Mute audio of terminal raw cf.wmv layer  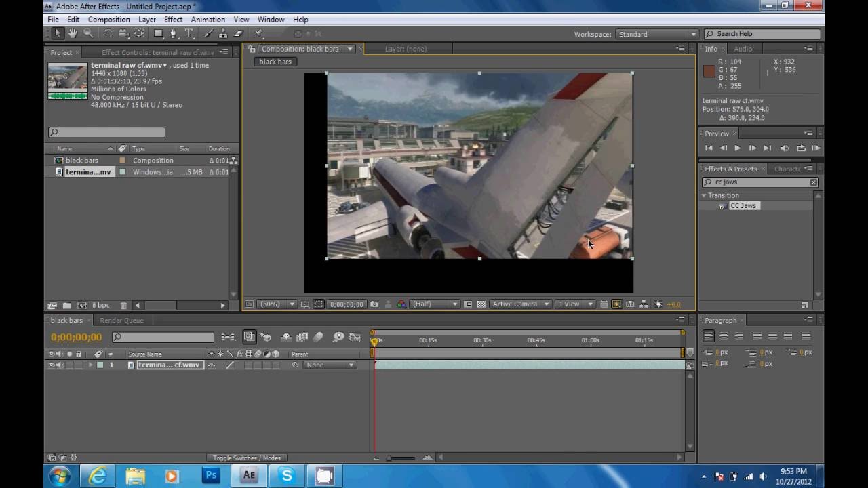click(60, 365)
